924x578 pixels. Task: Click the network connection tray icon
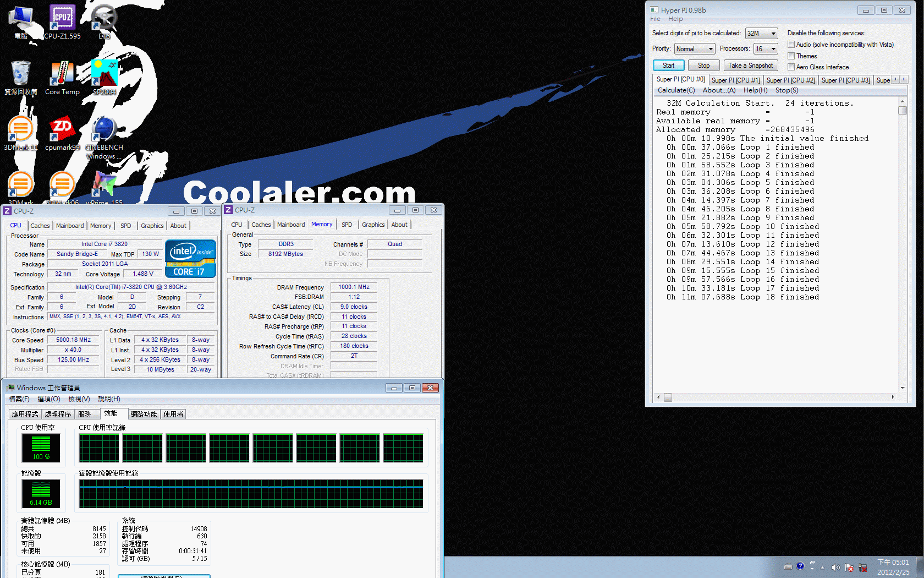[862, 568]
